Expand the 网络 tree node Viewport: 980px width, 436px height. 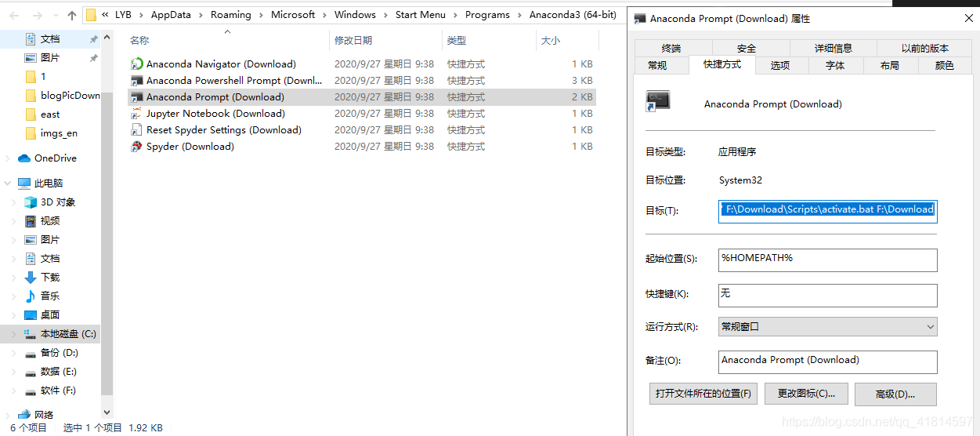8,415
